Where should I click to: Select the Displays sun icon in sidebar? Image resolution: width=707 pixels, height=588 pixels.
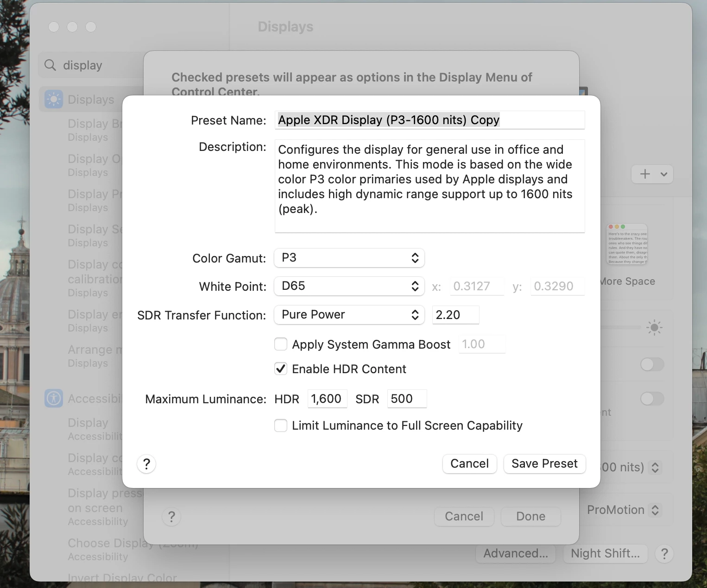pyautogui.click(x=54, y=100)
